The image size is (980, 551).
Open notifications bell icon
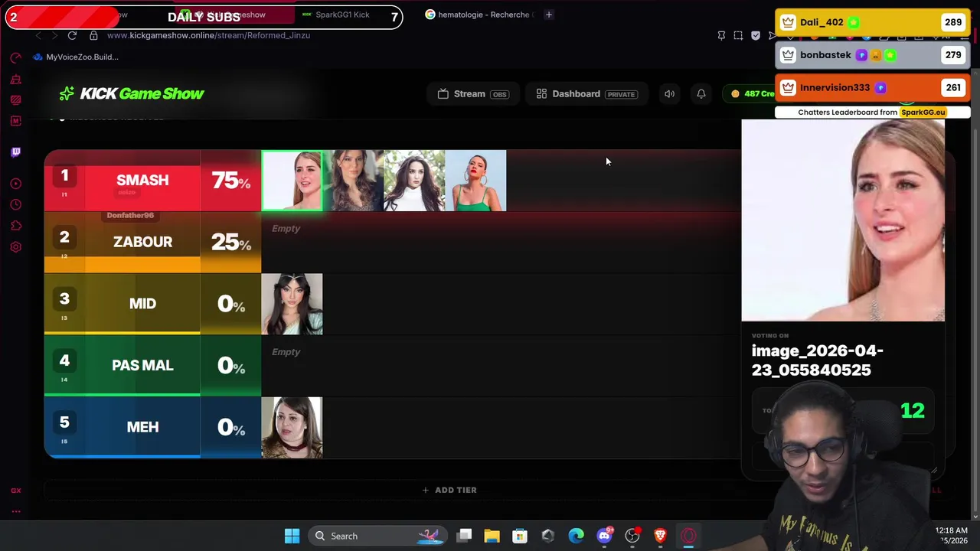(701, 94)
